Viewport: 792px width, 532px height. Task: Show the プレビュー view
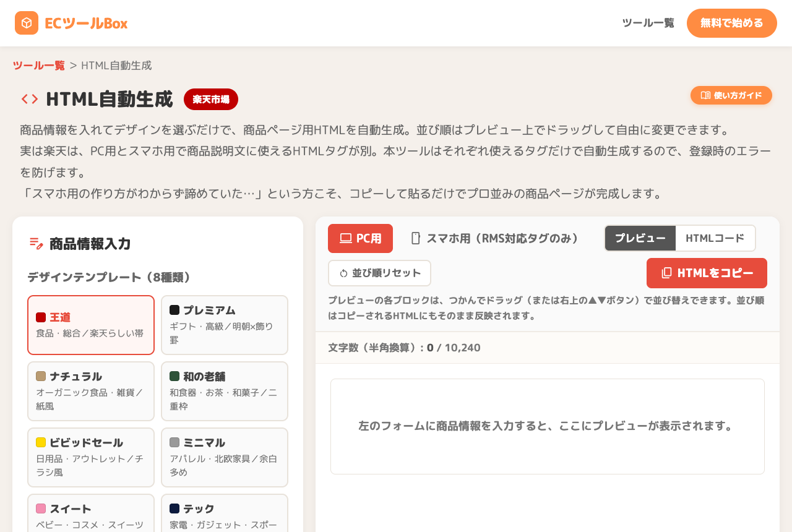[640, 238]
